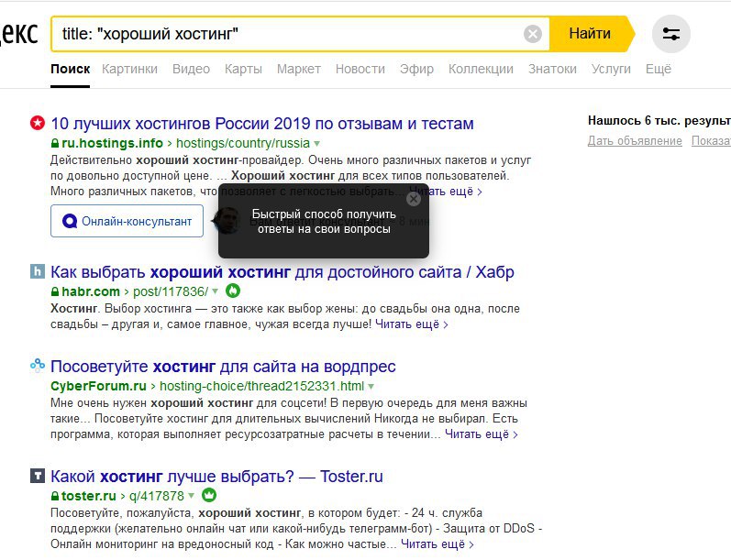Viewport: 731px width, 560px height.
Task: Select the Эфир tab
Action: pyautogui.click(x=416, y=69)
